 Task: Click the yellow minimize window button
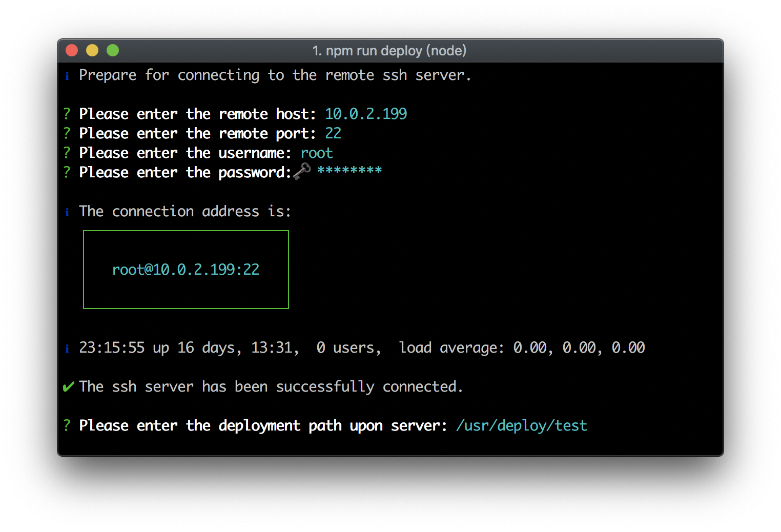coord(92,50)
